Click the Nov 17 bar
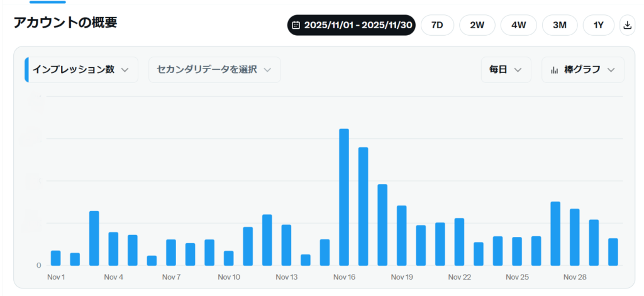Viewport: 644px width, 296px height. 363,206
